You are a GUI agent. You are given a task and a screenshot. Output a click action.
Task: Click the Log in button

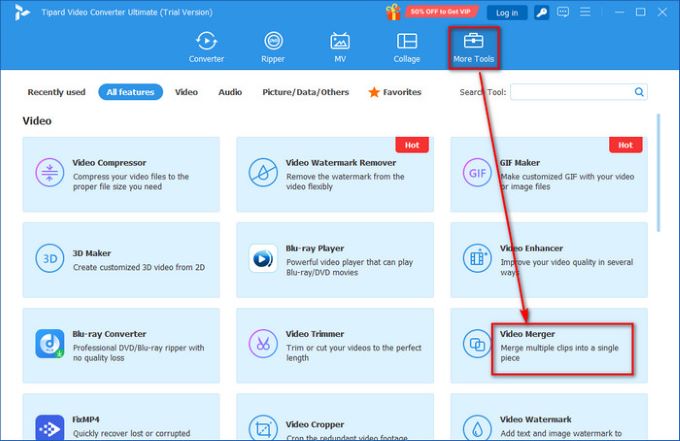[x=507, y=13]
